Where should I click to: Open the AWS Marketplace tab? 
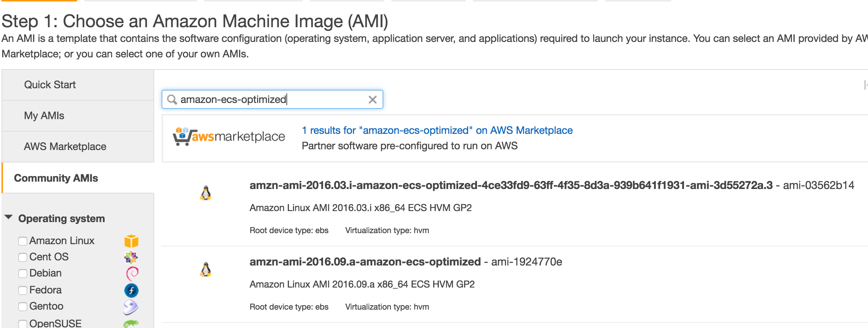[x=78, y=147]
